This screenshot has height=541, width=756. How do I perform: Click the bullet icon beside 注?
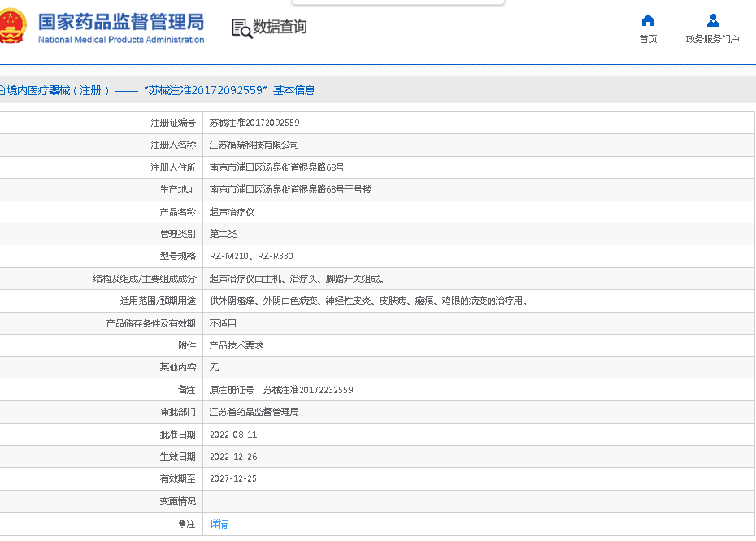point(182,524)
